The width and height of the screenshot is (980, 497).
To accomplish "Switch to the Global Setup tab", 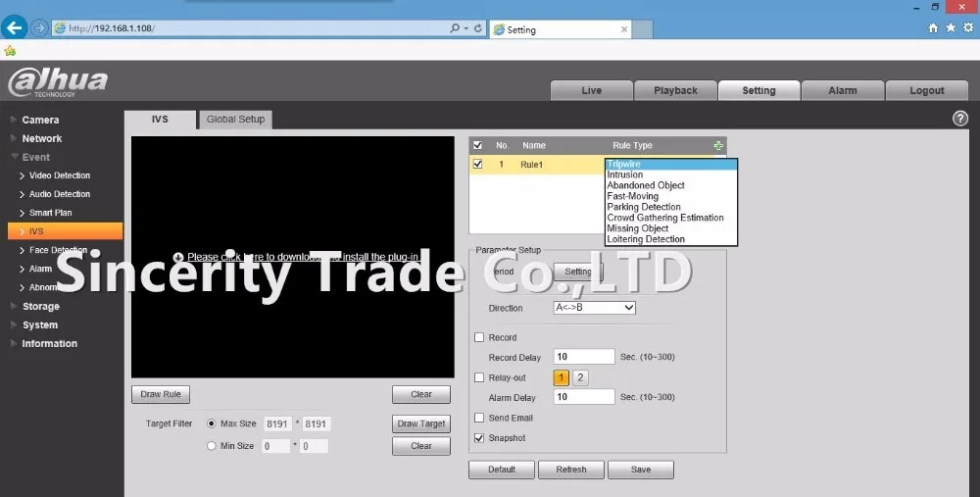I will [235, 120].
